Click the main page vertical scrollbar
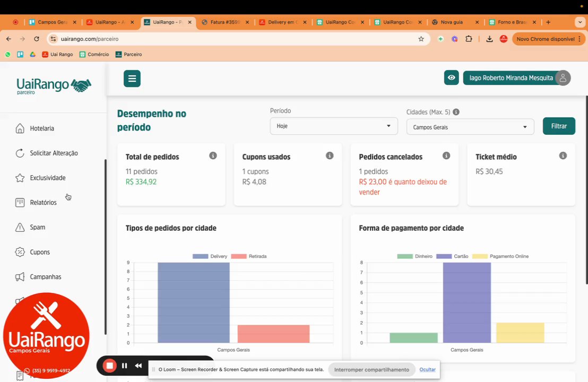This screenshot has height=382, width=588. click(586, 190)
